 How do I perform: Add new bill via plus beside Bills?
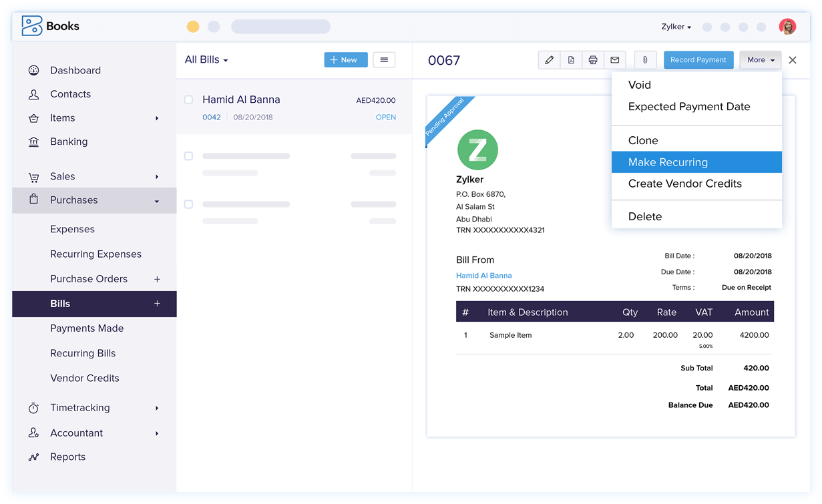[x=157, y=304]
